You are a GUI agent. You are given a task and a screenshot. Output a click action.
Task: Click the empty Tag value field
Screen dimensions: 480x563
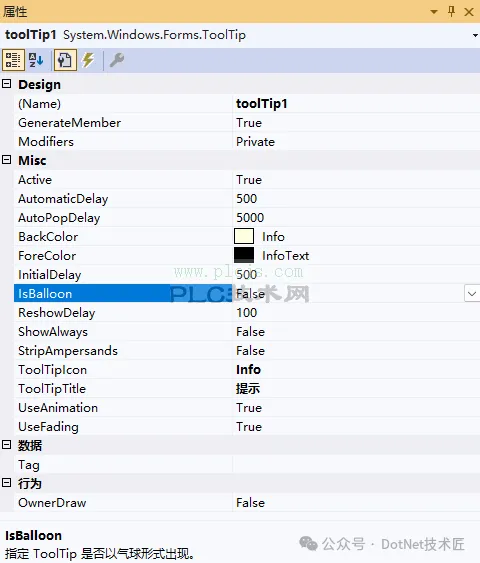(x=356, y=465)
